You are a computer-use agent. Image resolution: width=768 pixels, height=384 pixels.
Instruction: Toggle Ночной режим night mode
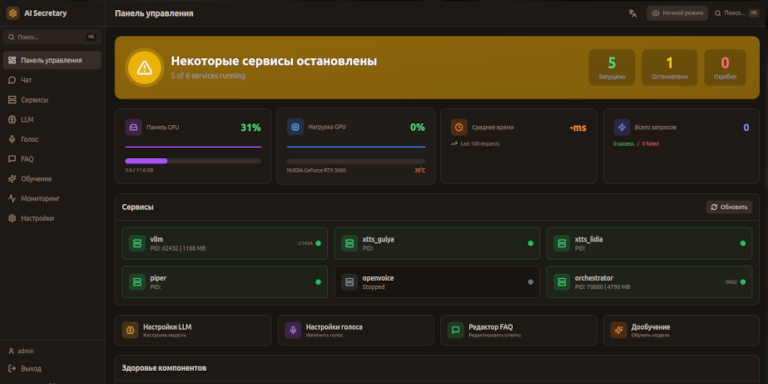tap(677, 13)
